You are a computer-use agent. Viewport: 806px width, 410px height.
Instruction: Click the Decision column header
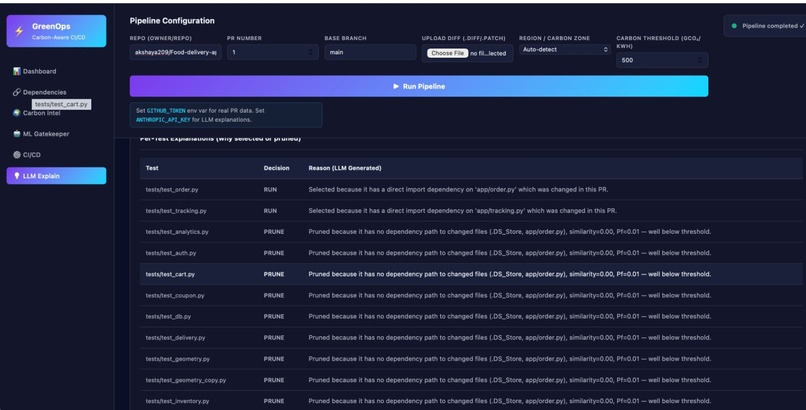[277, 168]
